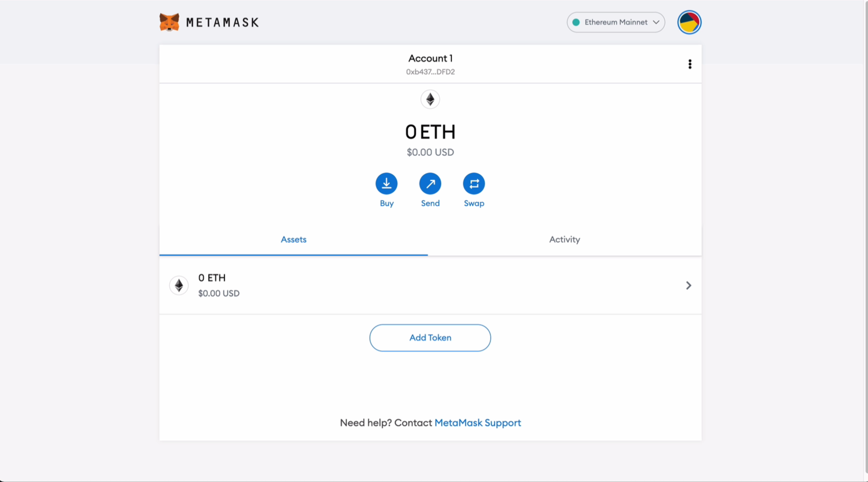Click the METAMASK wordmark text
The image size is (868, 482).
222,23
